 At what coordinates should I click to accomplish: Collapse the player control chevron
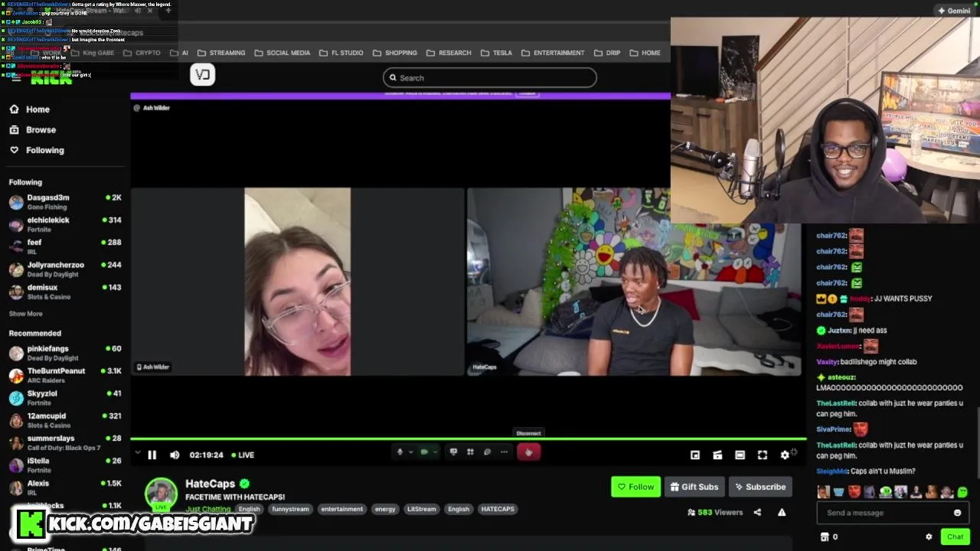pos(138,454)
